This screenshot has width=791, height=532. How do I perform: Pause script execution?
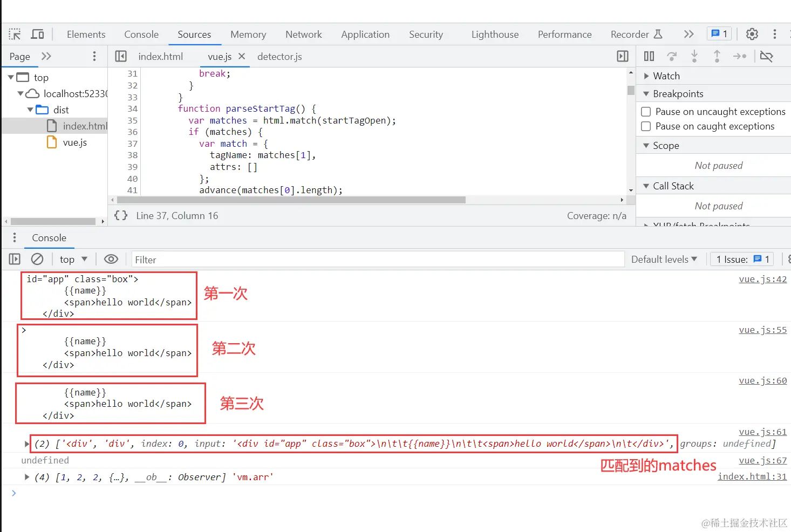649,56
